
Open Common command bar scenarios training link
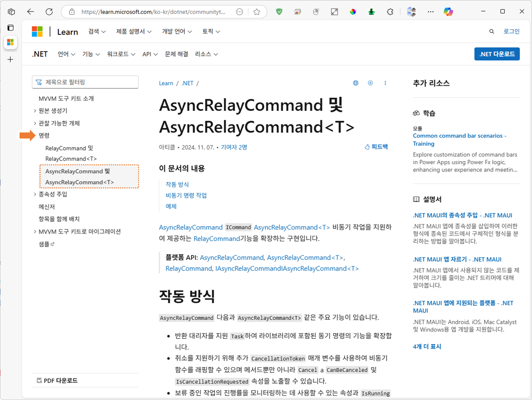(459, 140)
